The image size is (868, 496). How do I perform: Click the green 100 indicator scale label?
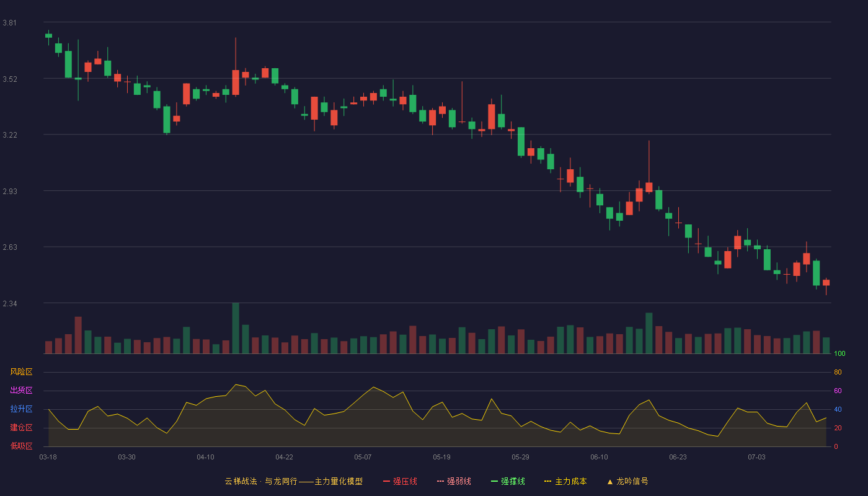click(x=839, y=353)
